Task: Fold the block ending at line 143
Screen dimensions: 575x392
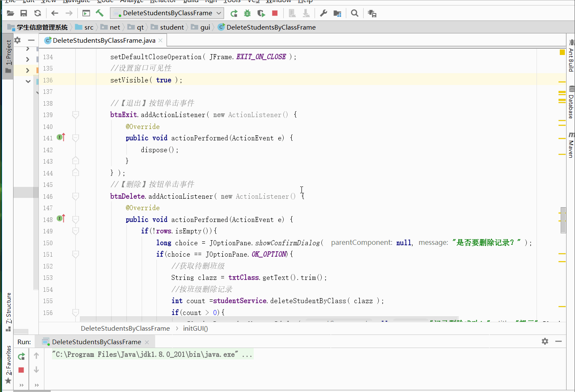Action: (x=76, y=161)
